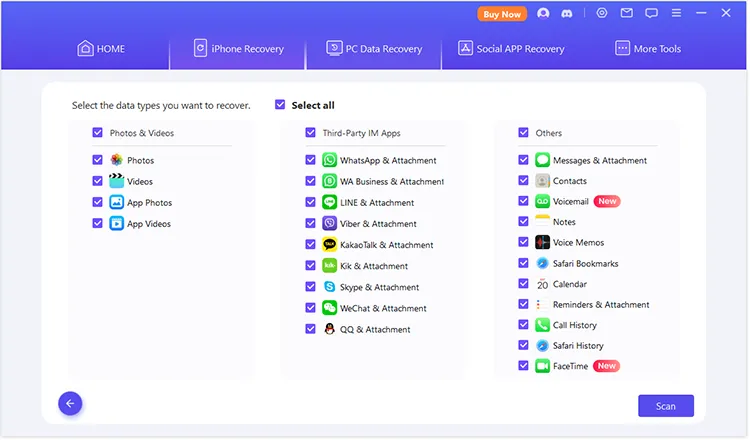Toggle the Photos & Videos group checkbox
The image size is (750, 440).
97,133
